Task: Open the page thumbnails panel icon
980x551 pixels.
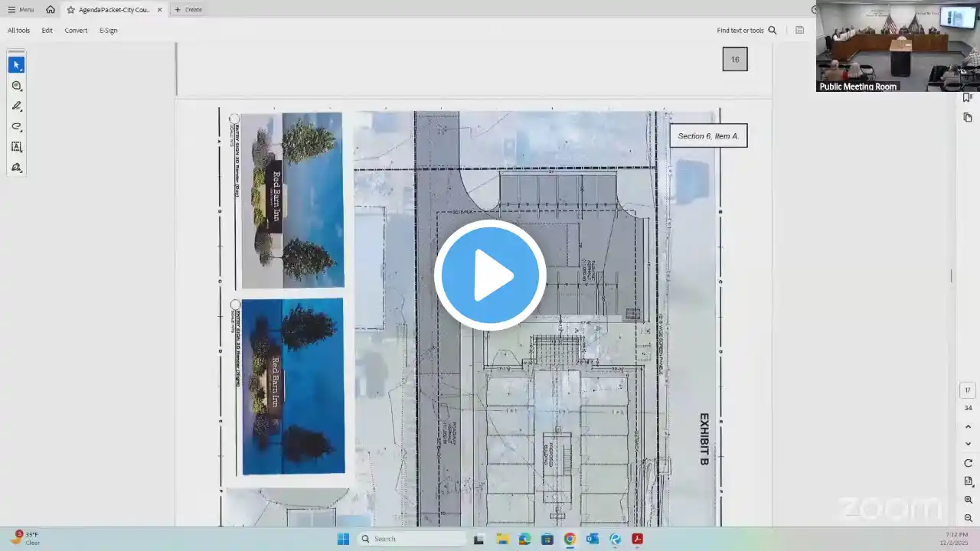Action: 968,117
